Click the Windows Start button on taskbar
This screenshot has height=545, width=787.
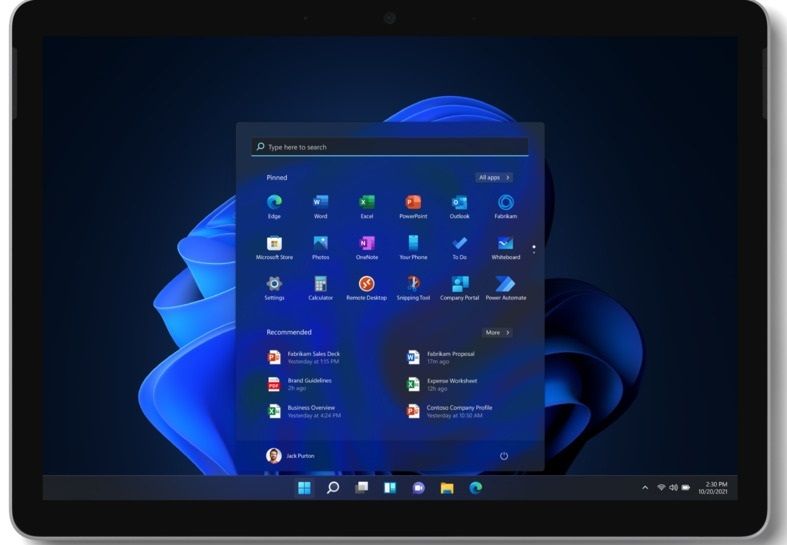[x=304, y=487]
